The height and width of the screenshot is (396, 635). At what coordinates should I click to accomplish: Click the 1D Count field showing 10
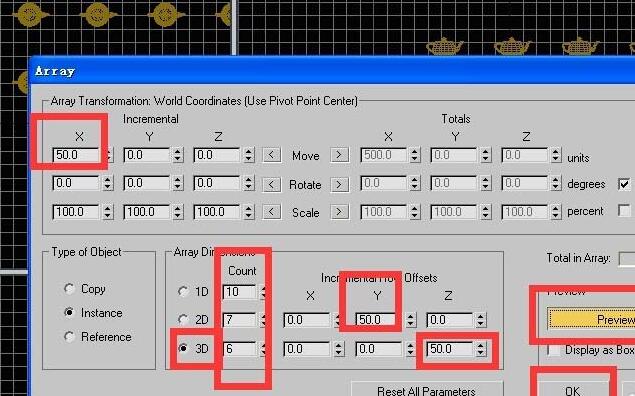(240, 292)
